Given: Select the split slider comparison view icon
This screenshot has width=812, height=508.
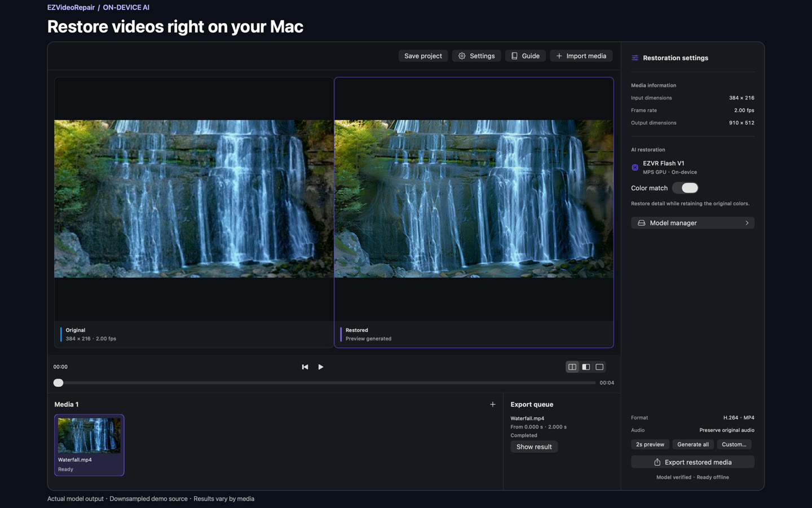Looking at the screenshot, I should [586, 367].
